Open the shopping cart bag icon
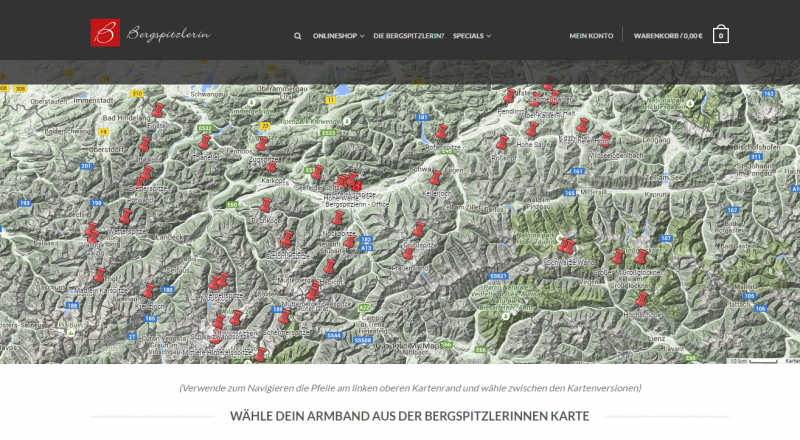800x440 pixels. point(720,34)
